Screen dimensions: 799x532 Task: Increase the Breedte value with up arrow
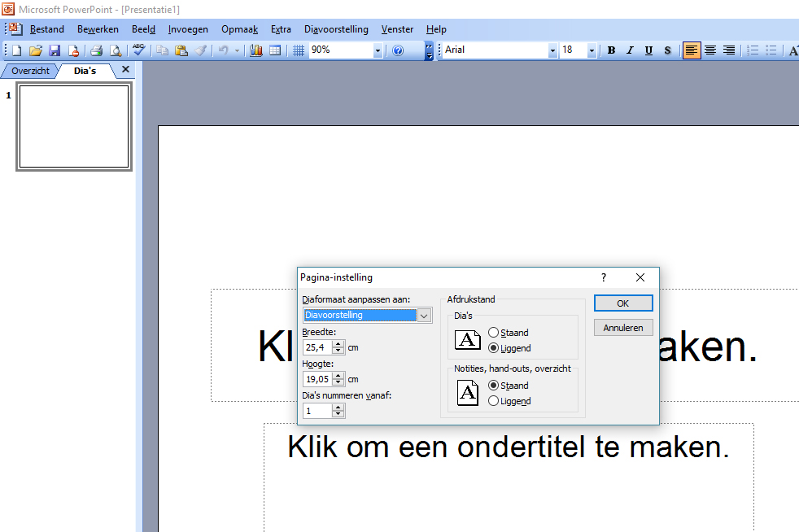click(338, 344)
